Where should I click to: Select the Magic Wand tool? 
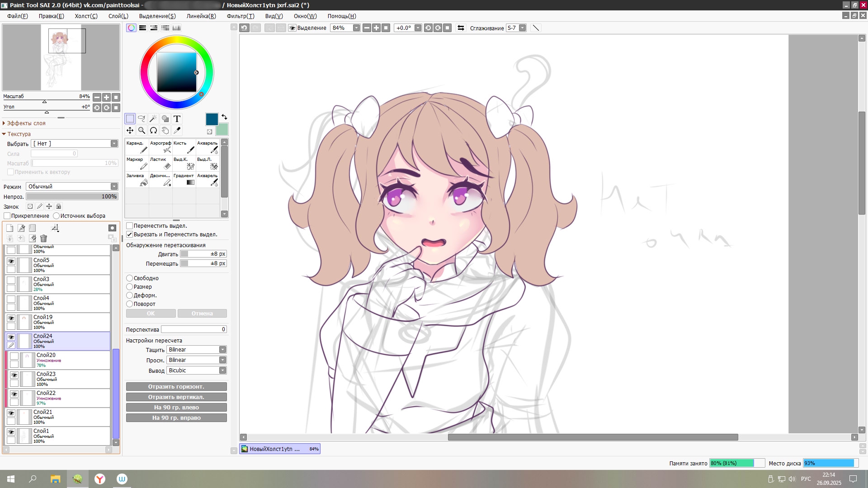coord(153,119)
